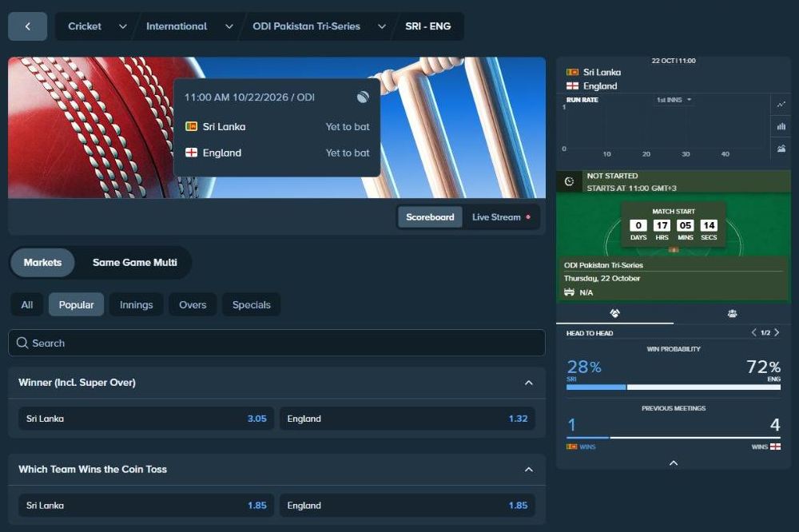Click the England flag in the match card
The height and width of the screenshot is (532, 799).
coord(191,153)
